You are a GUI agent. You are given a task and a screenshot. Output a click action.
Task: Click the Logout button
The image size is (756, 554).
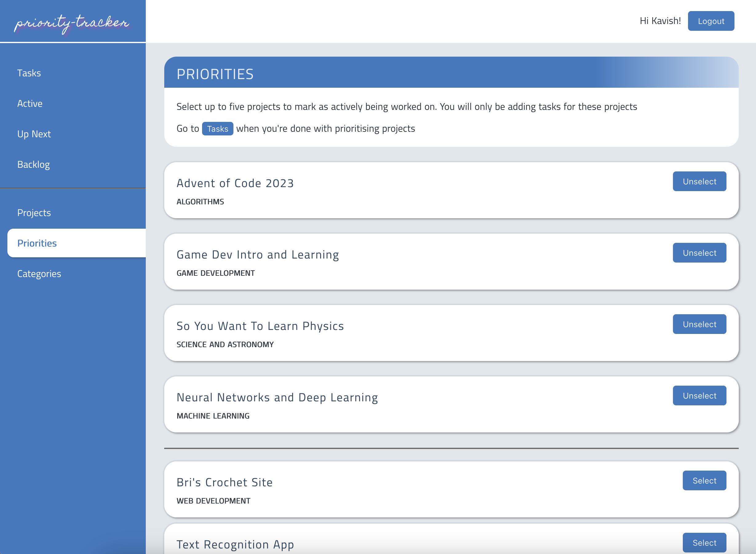click(x=711, y=21)
